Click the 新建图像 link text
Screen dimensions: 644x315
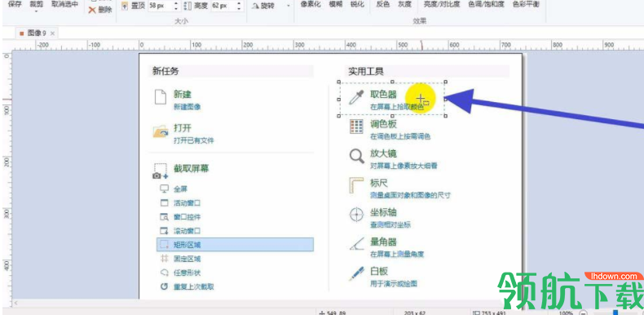pos(187,108)
